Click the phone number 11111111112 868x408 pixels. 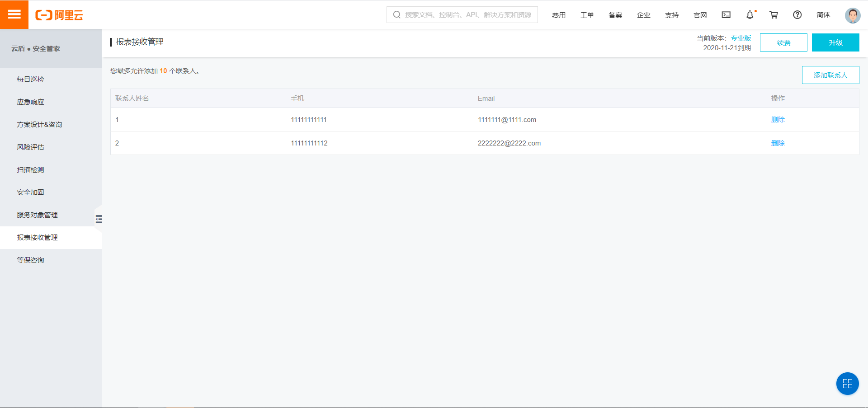[309, 143]
